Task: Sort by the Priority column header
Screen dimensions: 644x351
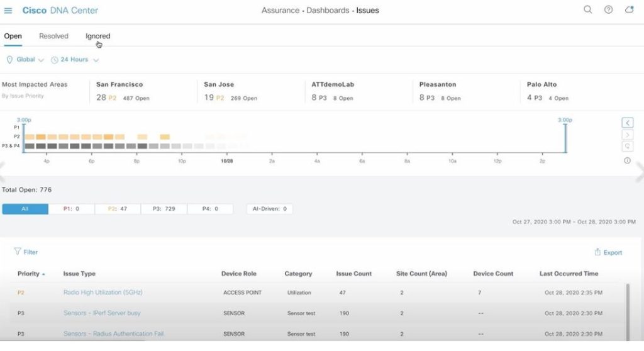Action: pyautogui.click(x=29, y=274)
